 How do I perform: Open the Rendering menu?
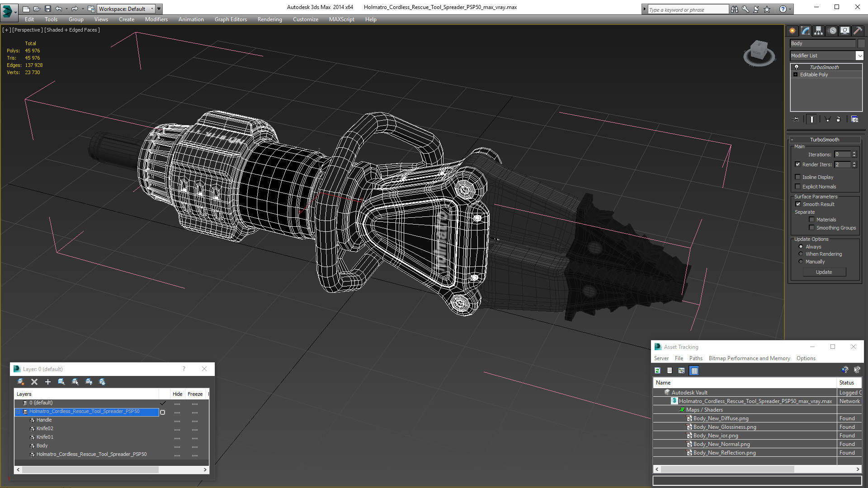[x=269, y=19]
